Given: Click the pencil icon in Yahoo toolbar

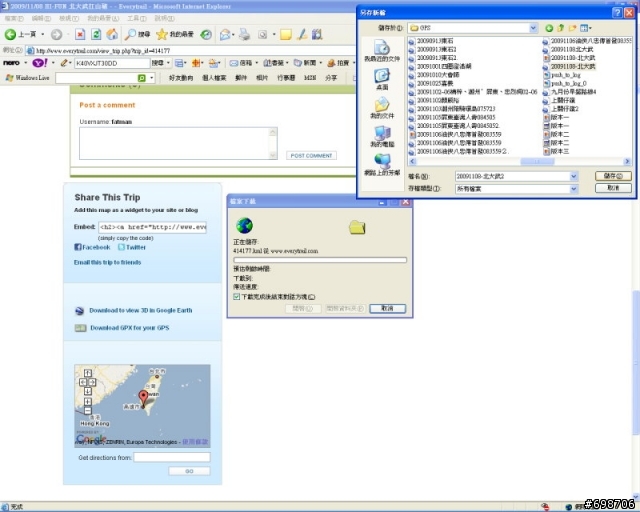Looking at the screenshot, I should (x=64, y=63).
